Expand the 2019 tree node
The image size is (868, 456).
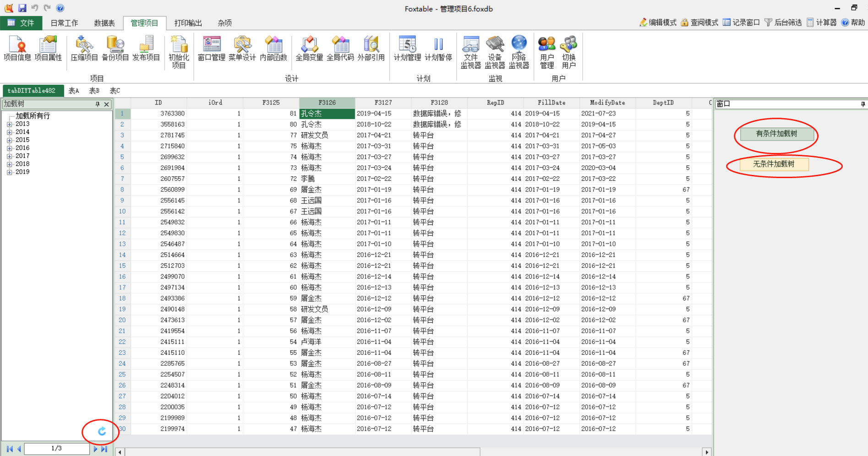[10, 173]
